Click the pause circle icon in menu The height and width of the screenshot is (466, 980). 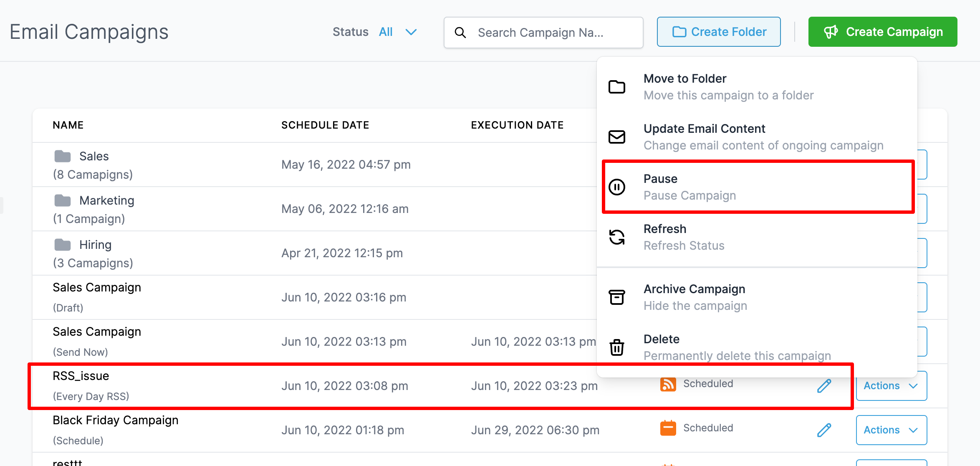pyautogui.click(x=616, y=187)
